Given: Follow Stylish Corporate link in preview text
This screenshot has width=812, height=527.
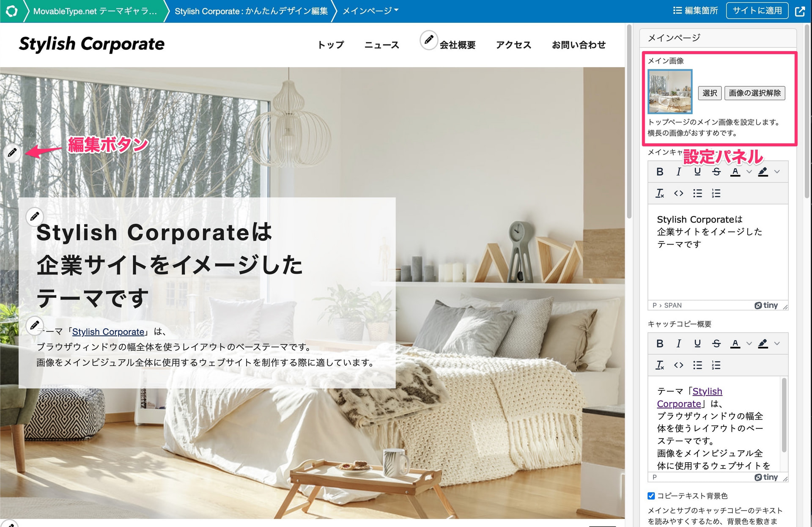Looking at the screenshot, I should pos(108,332).
